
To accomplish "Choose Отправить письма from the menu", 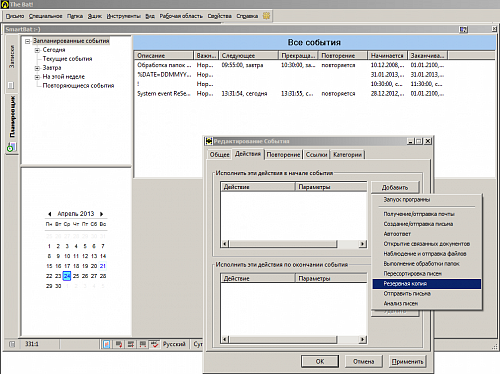I will (x=426, y=294).
